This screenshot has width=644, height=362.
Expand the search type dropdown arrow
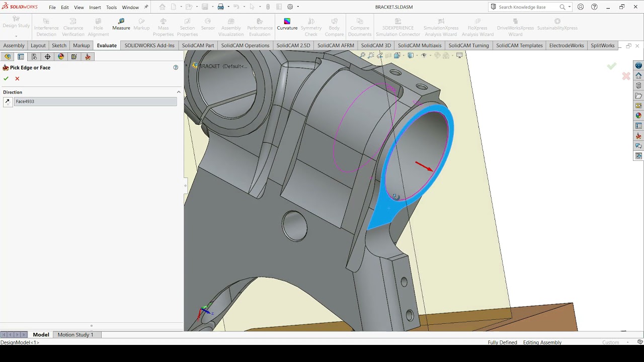(x=569, y=7)
